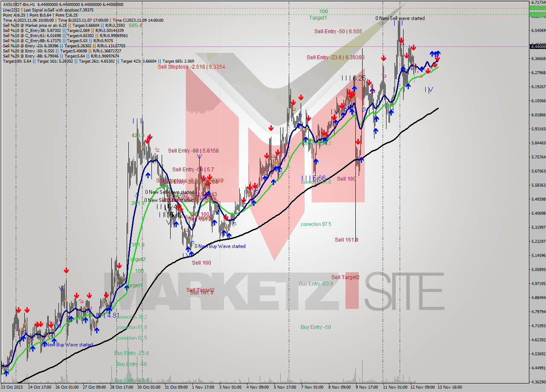Click the 'I I I 6.25' wave label

pos(354,78)
